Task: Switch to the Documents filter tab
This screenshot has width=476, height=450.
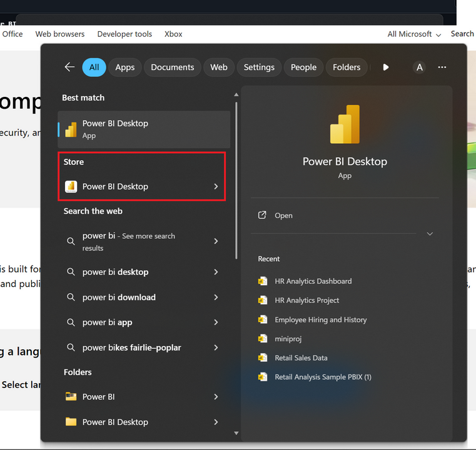Action: click(x=173, y=67)
